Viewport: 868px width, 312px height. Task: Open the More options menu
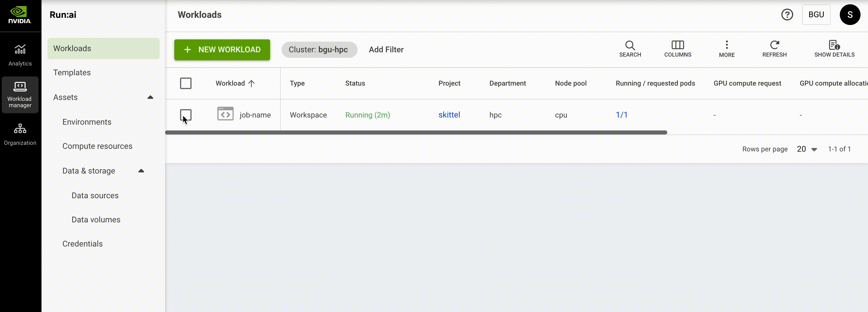[x=727, y=49]
